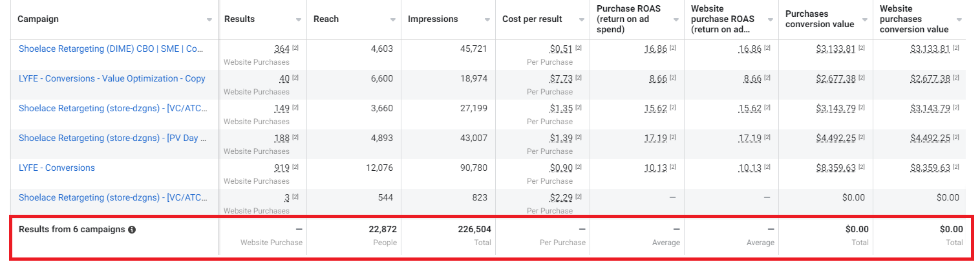980x273 pixels.
Task: Click the info icon beside Results from 6 campaigns
Action: tap(132, 230)
